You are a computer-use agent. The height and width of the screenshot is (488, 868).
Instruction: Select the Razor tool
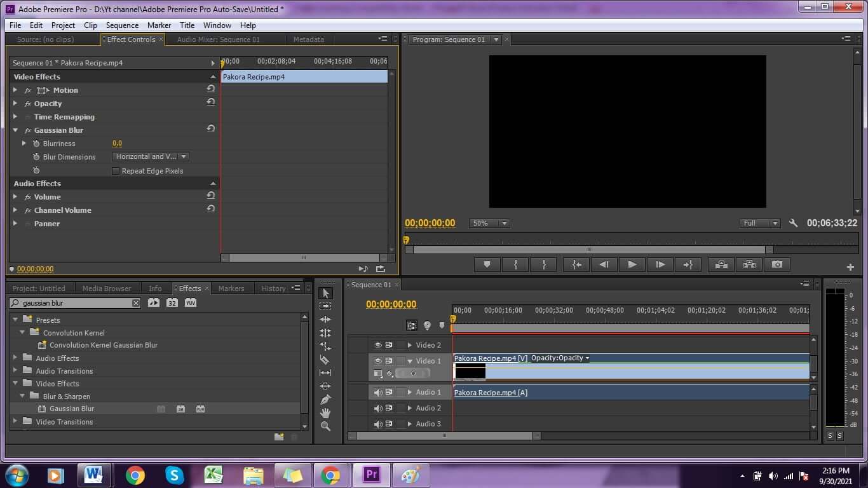click(x=325, y=360)
